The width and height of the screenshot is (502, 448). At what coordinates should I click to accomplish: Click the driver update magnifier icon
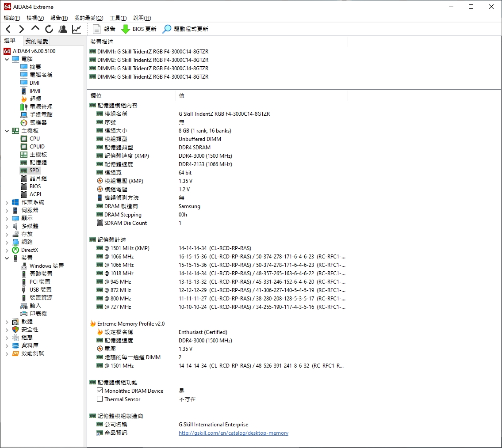(167, 29)
